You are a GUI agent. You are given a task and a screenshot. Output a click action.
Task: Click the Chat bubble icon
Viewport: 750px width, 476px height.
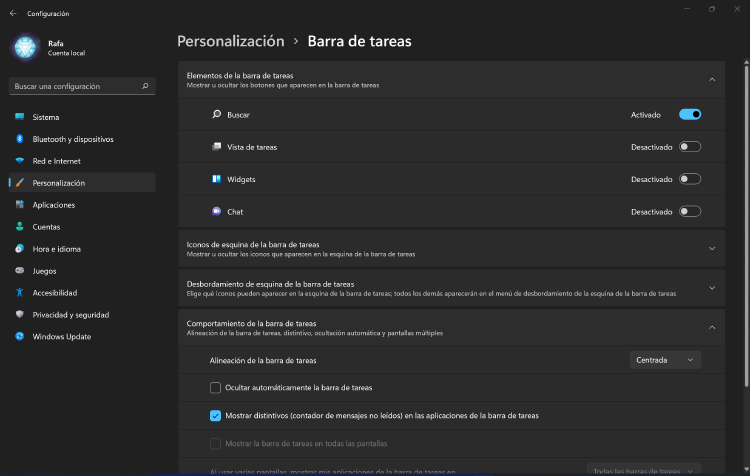pos(217,211)
